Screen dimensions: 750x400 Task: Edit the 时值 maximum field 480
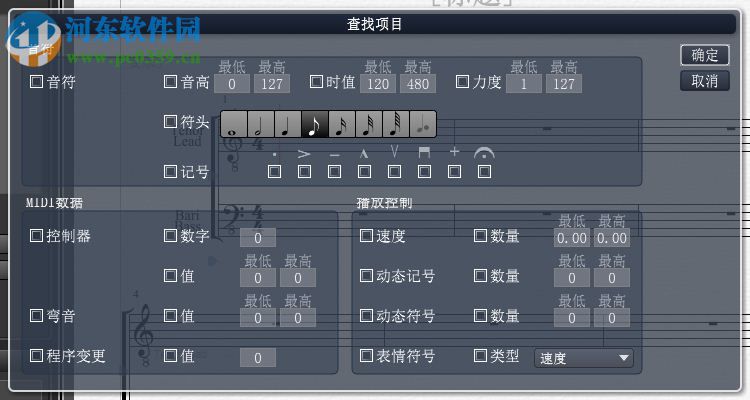(418, 84)
